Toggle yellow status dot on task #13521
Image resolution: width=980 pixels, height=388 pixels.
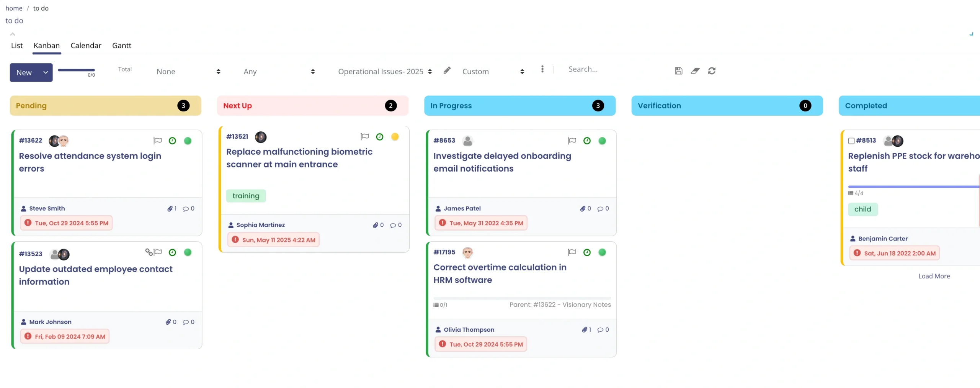pyautogui.click(x=395, y=137)
